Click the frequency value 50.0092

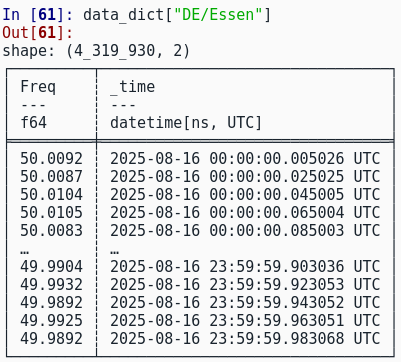click(51, 159)
